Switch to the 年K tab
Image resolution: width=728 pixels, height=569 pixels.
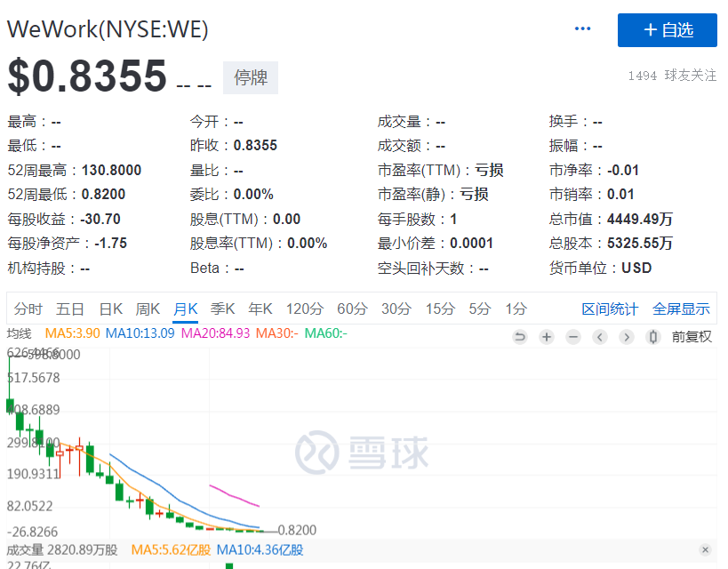(260, 309)
